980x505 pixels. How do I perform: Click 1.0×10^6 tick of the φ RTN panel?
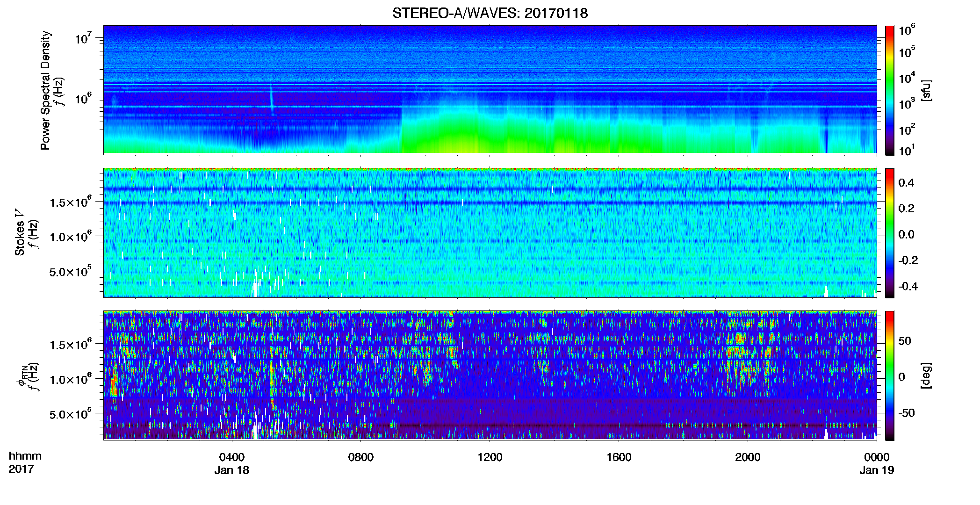(x=71, y=379)
